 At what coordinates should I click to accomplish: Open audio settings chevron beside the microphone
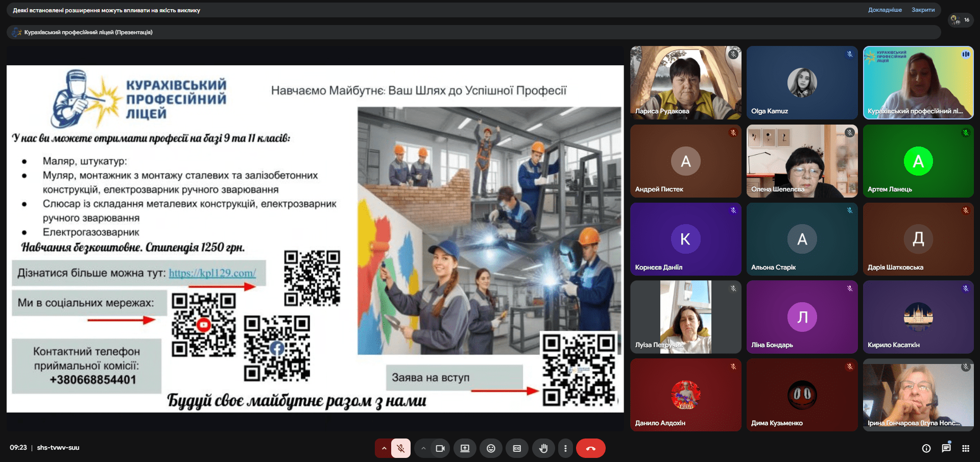pyautogui.click(x=384, y=448)
